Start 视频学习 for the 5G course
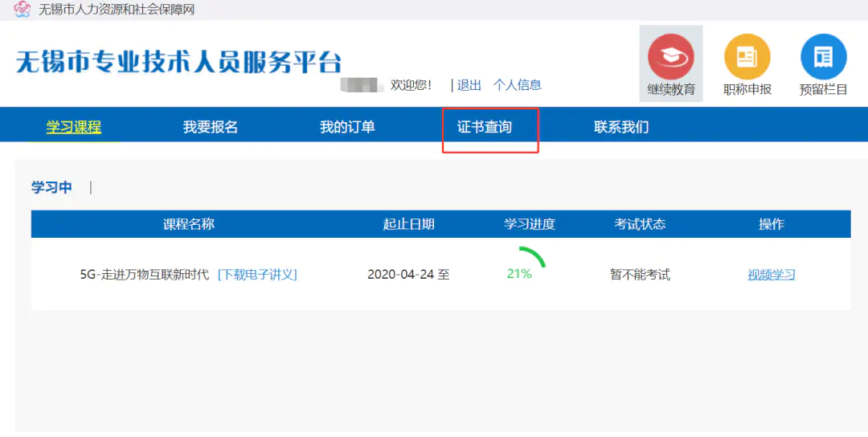The width and height of the screenshot is (868, 437). (x=772, y=275)
